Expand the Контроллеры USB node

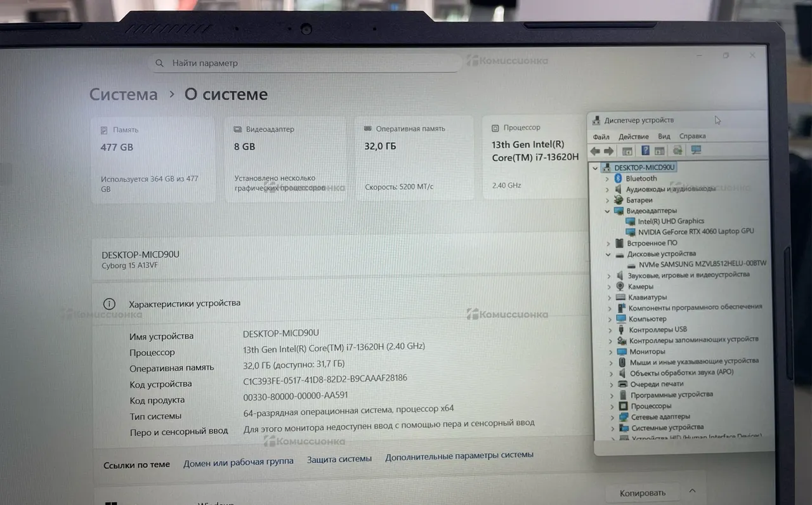point(610,330)
